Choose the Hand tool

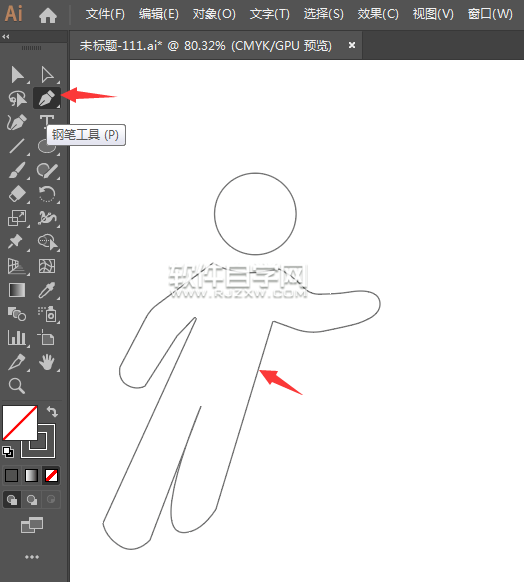47,362
